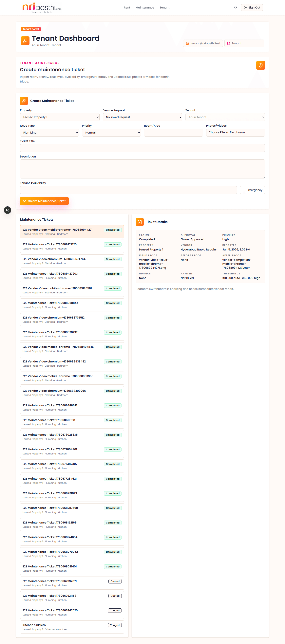Open ticket E2E Vendor Video mobile-chrome-1780689126581
Screen dimensions: 285x644
(x=72, y=290)
